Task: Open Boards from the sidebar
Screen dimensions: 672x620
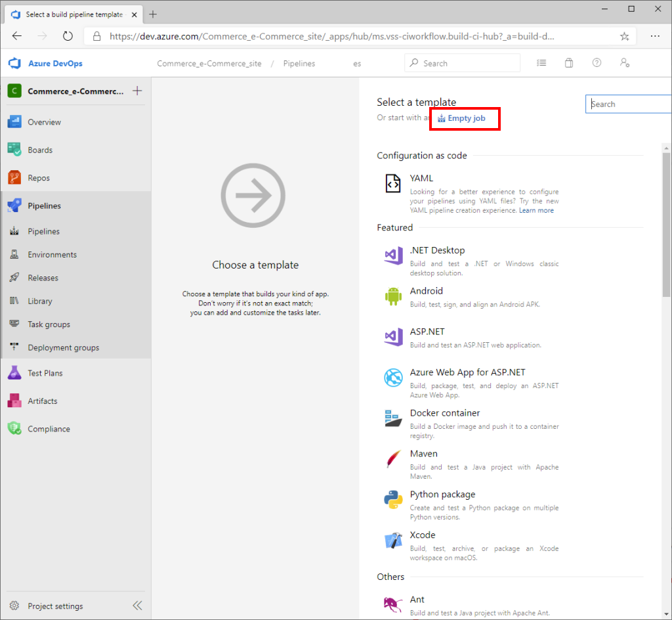Action: (39, 150)
